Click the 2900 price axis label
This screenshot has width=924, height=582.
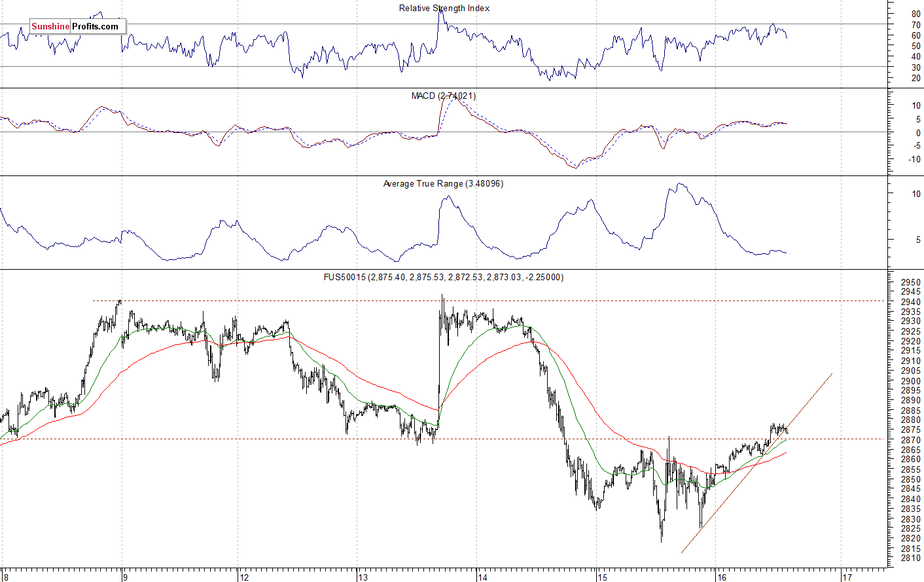911,380
